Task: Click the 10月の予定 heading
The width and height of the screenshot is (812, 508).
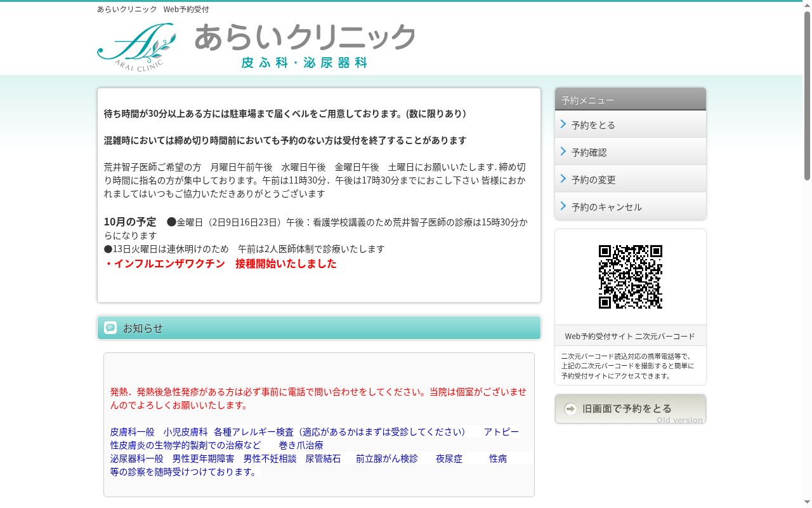Action: (130, 222)
